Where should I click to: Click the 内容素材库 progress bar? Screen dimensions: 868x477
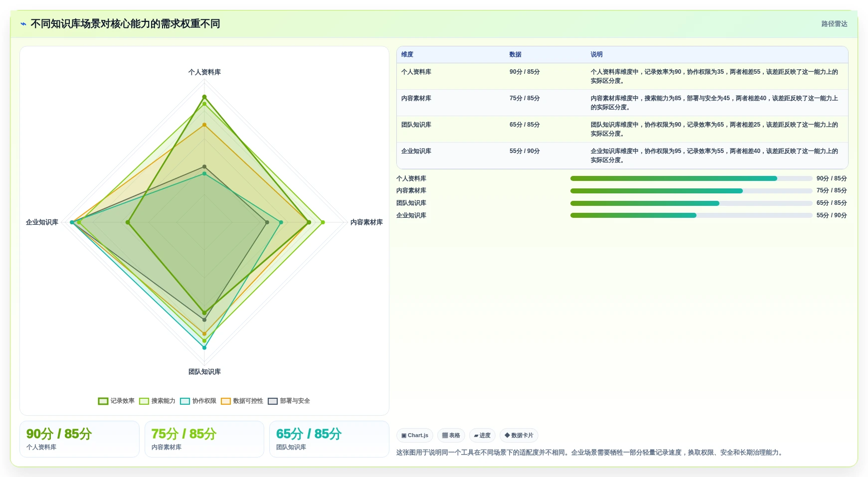692,191
